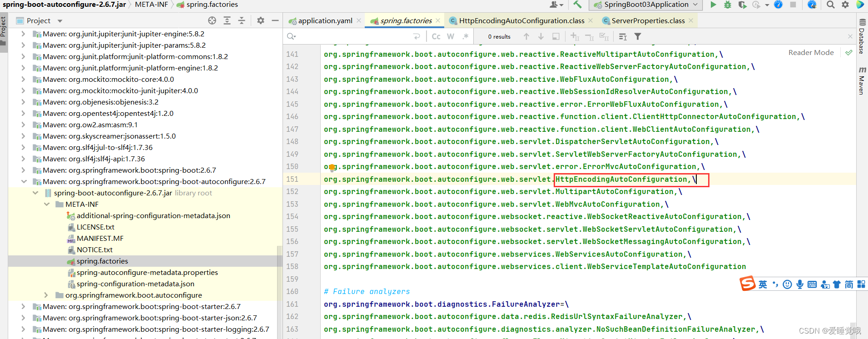Toggle Regex .* option in search bar

click(x=466, y=36)
